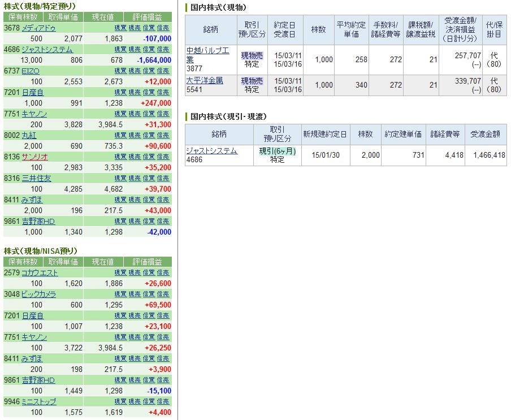Open ジャストシステム link in 現引・現渡 table
The width and height of the screenshot is (511, 420).
tap(212, 151)
